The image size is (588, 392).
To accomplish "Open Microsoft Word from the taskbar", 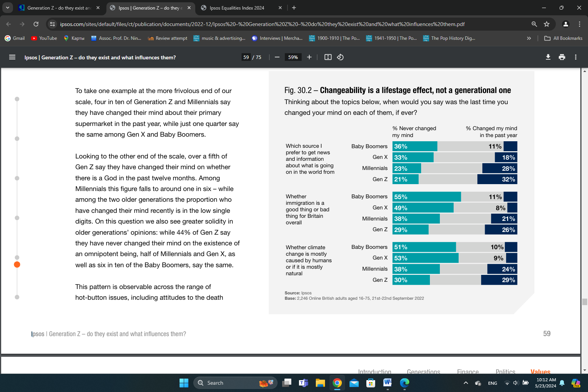I will click(x=387, y=383).
